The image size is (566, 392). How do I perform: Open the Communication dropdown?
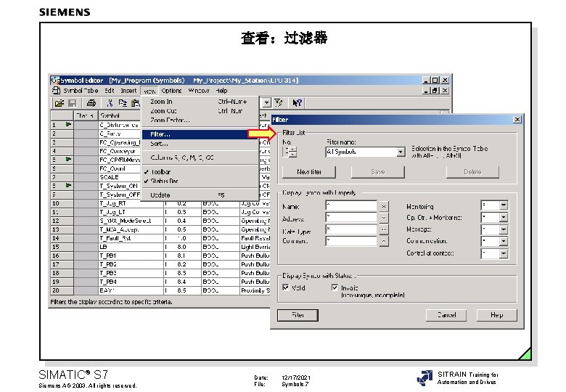click(x=504, y=241)
